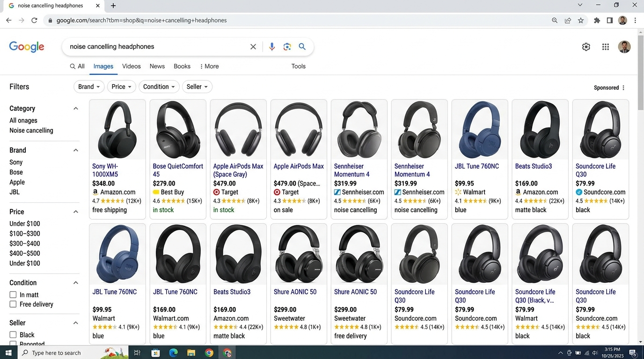The height and width of the screenshot is (359, 644).
Task: Open Chrome extensions puzzle icon
Action: (597, 20)
